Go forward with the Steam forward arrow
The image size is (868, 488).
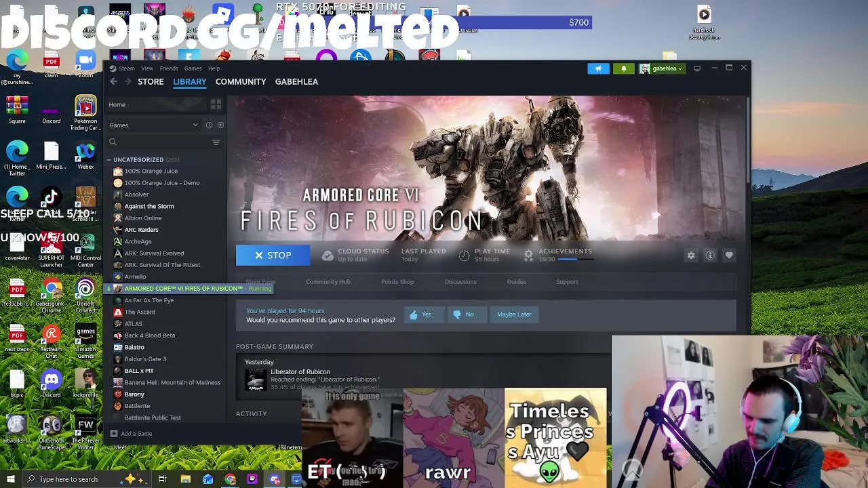pyautogui.click(x=127, y=81)
